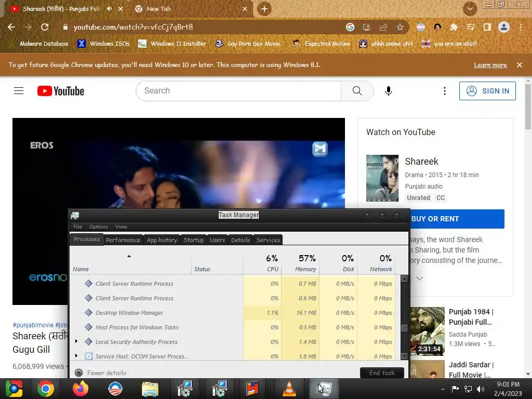Screen dimensions: 532x399
Task: Switch to the Users tab
Action: (x=217, y=240)
